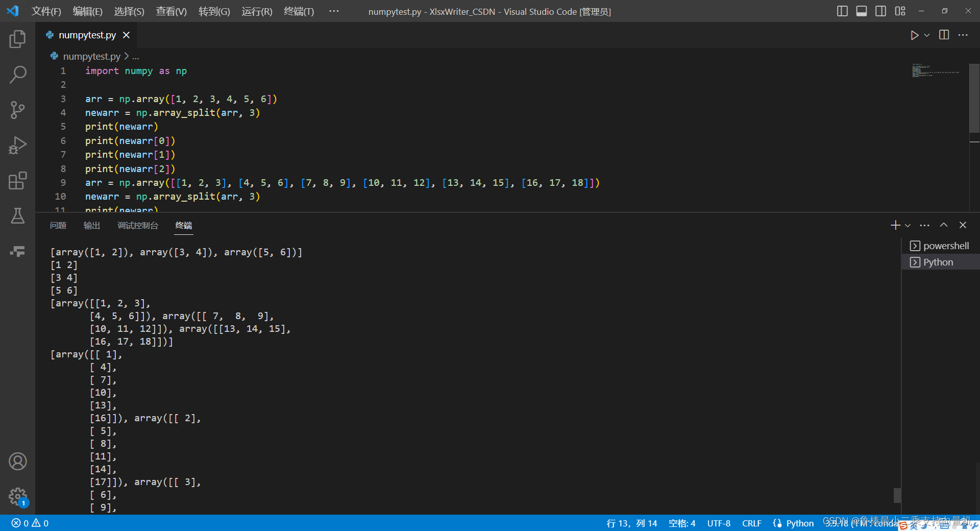Click the terminal scrollbar thumb
The image size is (980, 531).
[x=897, y=495]
